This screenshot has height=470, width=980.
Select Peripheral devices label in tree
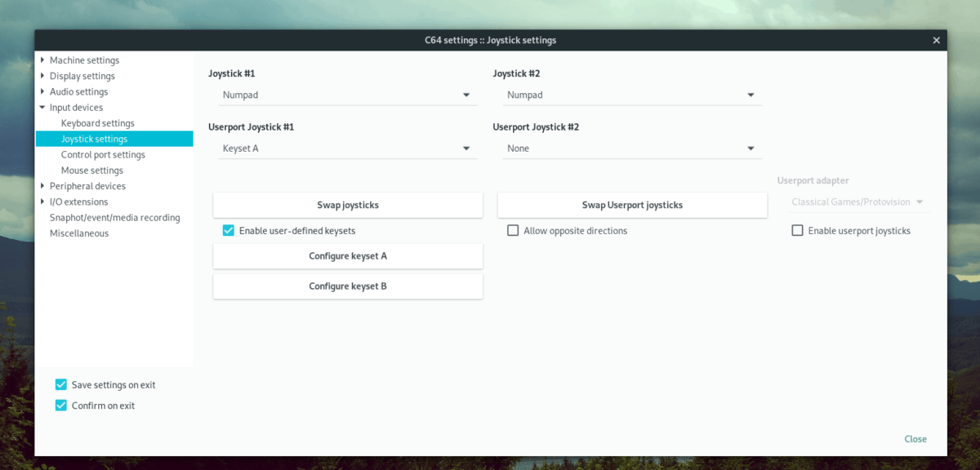pos(87,186)
